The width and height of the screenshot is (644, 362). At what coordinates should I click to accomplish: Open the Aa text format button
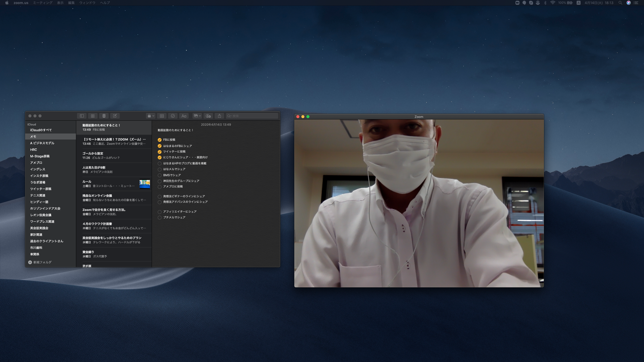tap(184, 116)
